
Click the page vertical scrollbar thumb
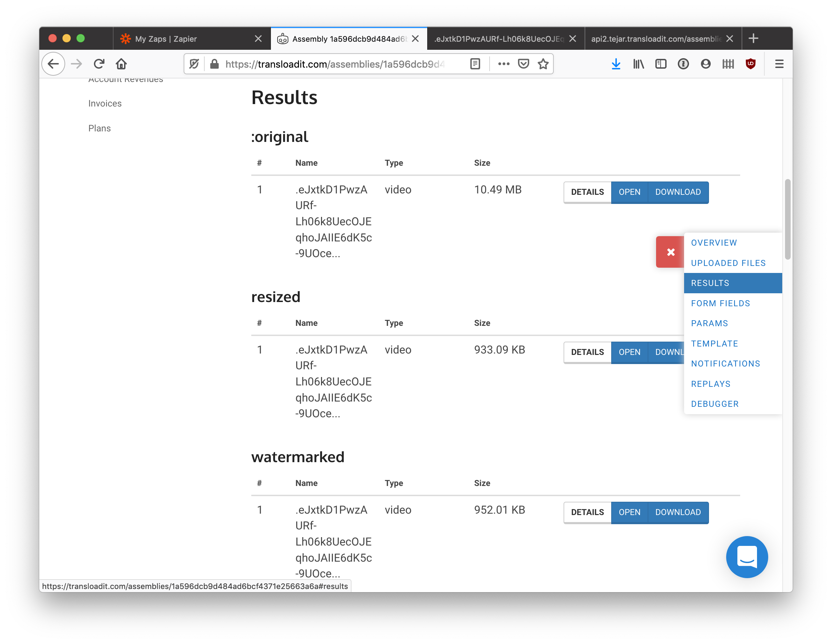(787, 219)
